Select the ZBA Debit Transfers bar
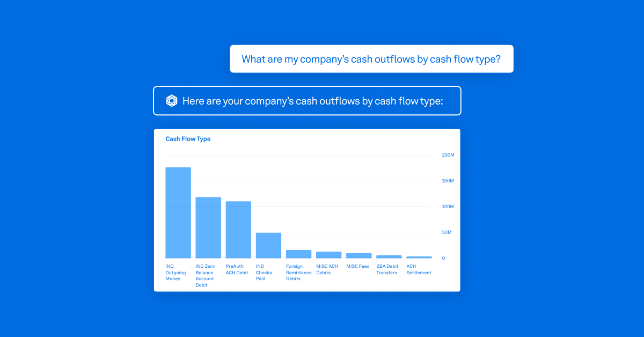The image size is (644, 337). coord(389,257)
